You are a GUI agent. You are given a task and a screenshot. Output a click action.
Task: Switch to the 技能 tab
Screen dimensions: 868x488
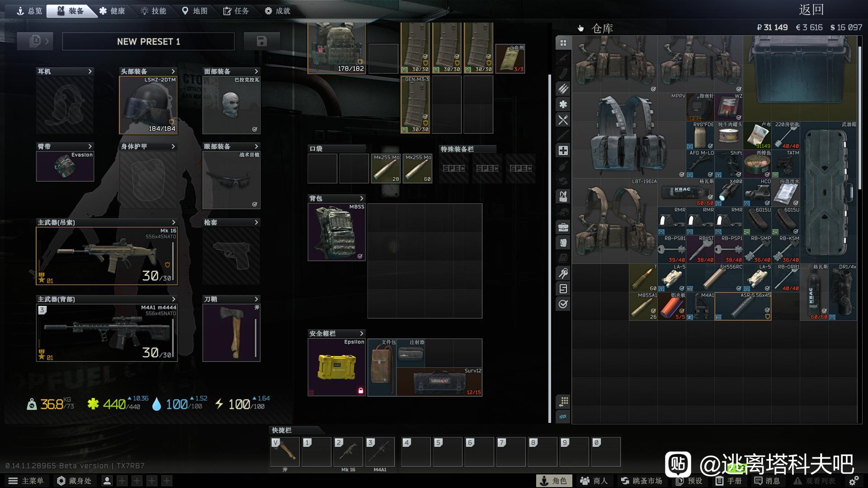[153, 11]
